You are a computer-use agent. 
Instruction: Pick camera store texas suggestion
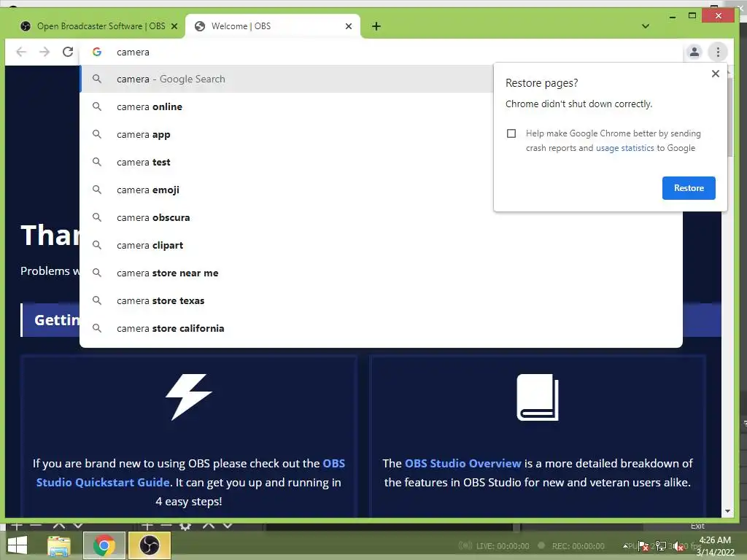tap(381, 300)
